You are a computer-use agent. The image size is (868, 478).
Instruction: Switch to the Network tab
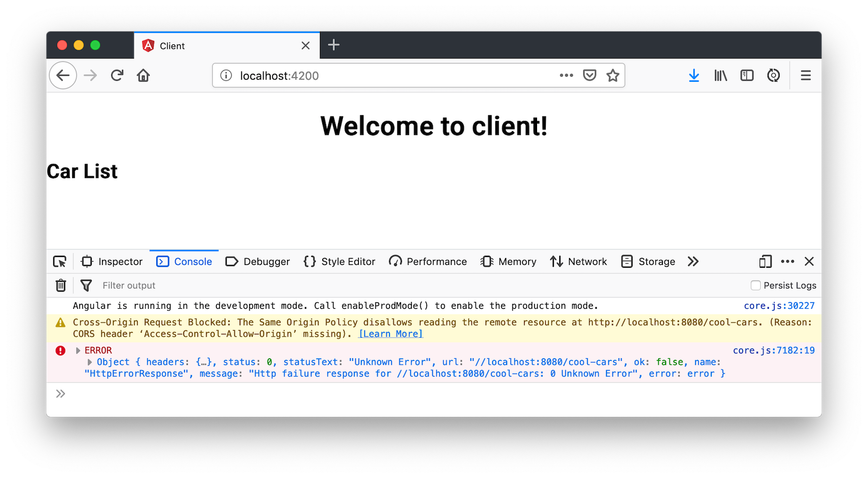point(579,262)
